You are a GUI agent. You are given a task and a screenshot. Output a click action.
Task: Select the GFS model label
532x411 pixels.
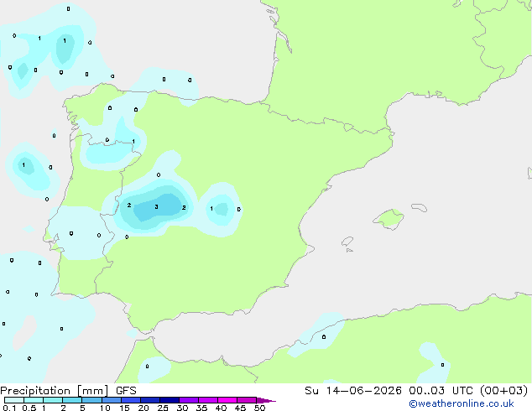(x=126, y=391)
